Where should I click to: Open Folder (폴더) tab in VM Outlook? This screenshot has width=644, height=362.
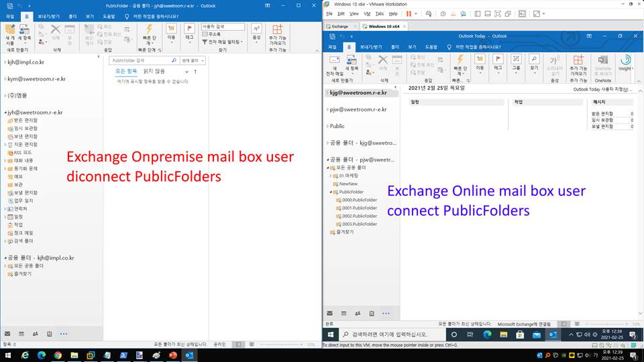394,47
